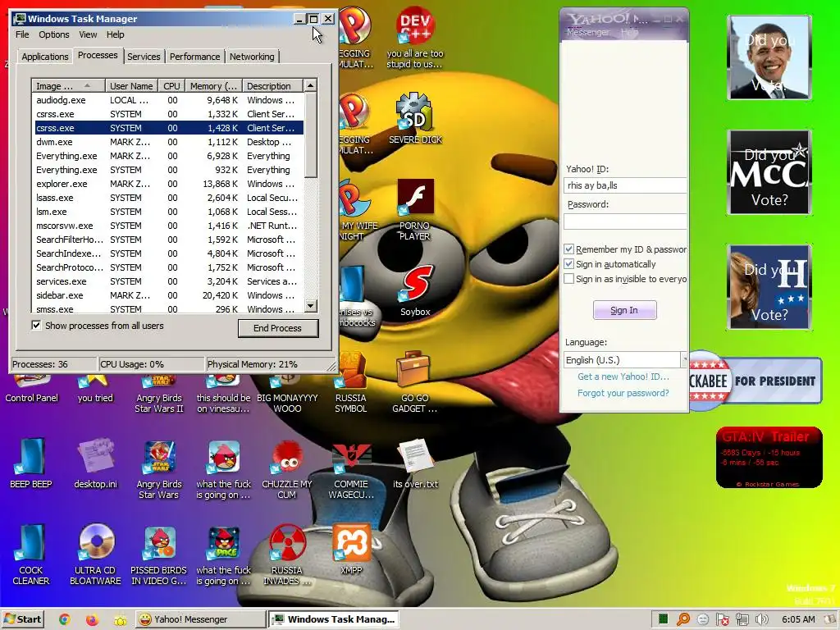Toggle Show processes from all users
The height and width of the screenshot is (630, 840).
click(36, 325)
